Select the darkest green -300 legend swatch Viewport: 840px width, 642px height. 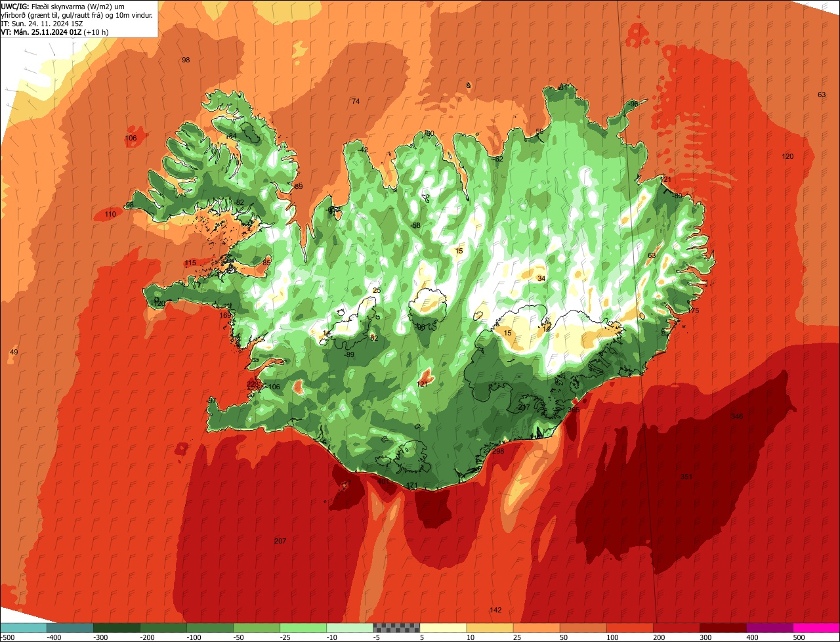pos(116,628)
